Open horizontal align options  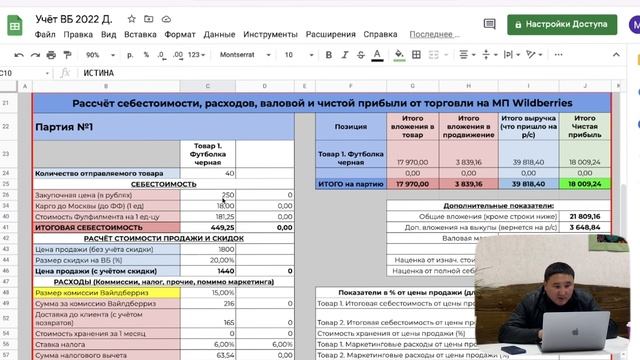point(467,55)
